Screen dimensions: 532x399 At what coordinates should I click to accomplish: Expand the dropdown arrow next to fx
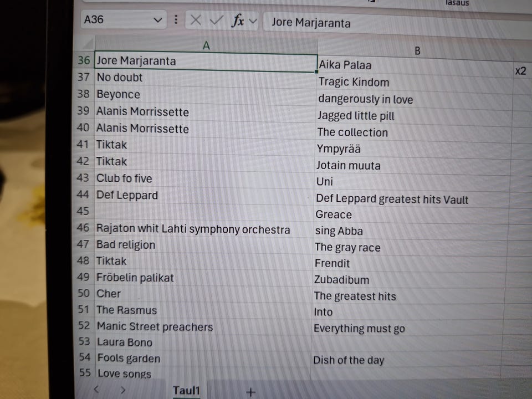tap(253, 21)
